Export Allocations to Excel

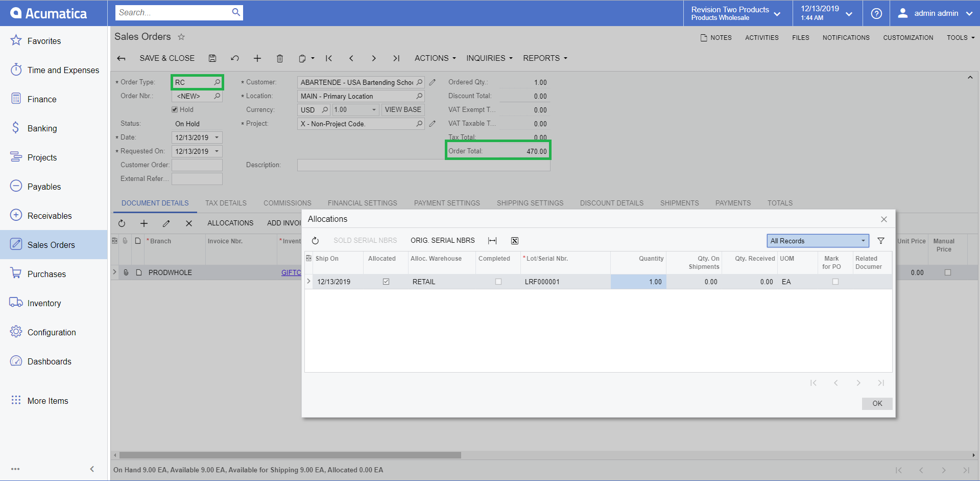click(x=515, y=241)
